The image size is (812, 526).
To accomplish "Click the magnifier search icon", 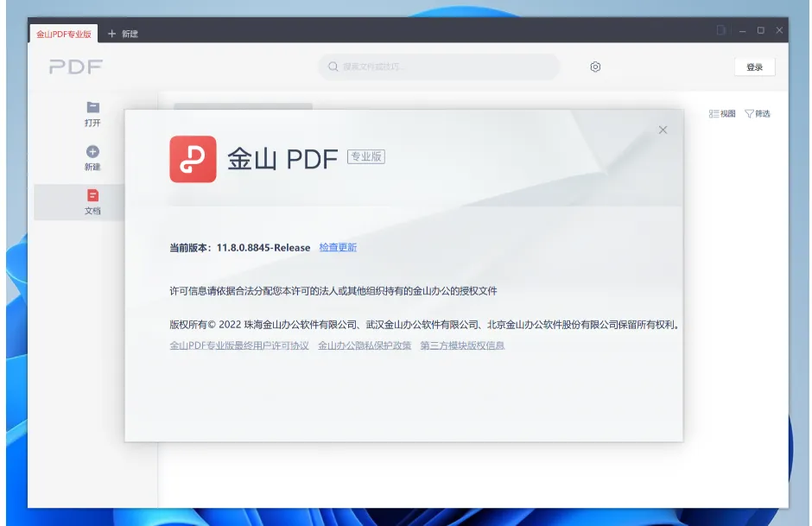I will [333, 67].
